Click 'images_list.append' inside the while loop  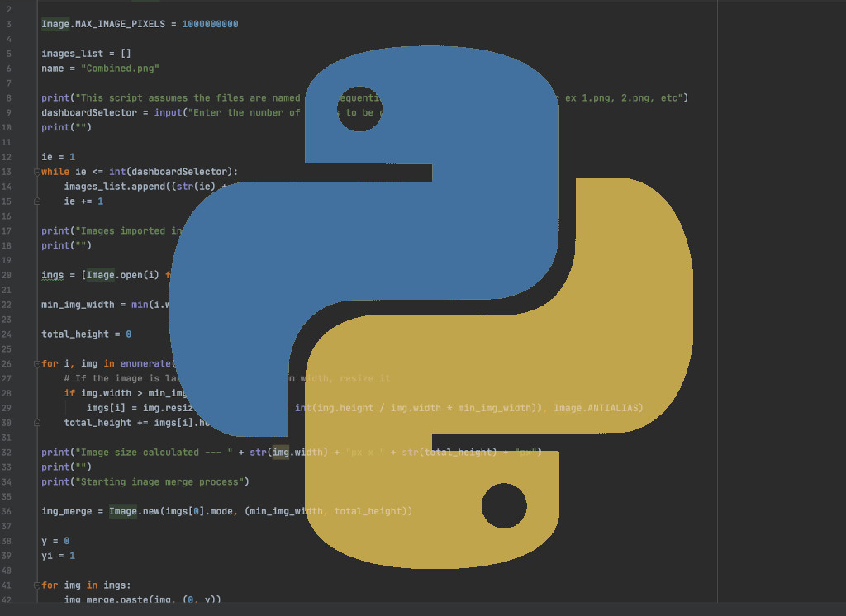[x=114, y=187]
